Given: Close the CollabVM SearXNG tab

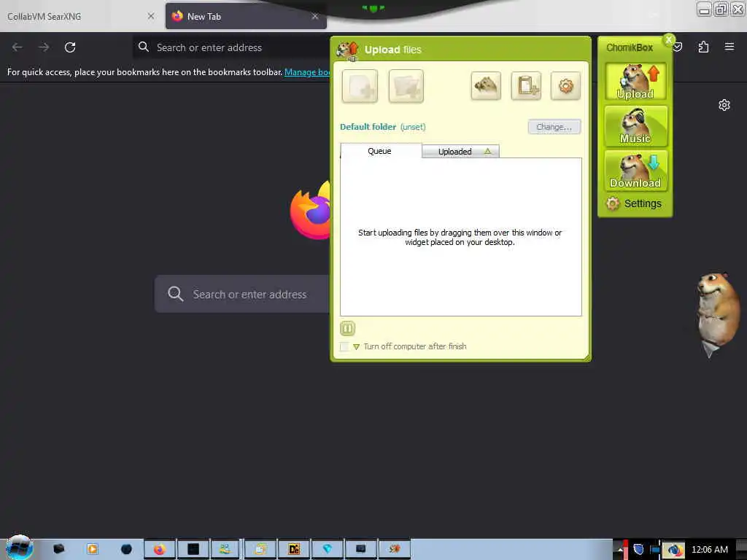Looking at the screenshot, I should click(x=151, y=16).
